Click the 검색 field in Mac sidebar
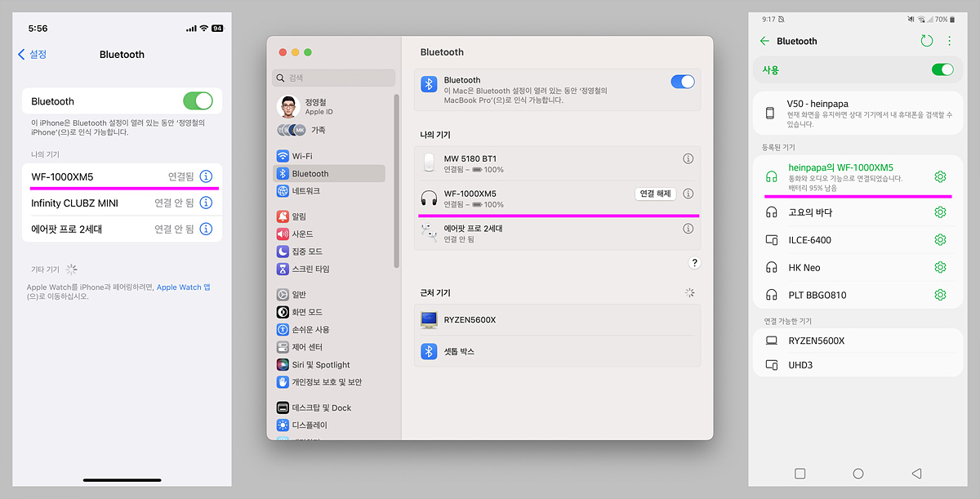This screenshot has width=980, height=499. (x=334, y=78)
